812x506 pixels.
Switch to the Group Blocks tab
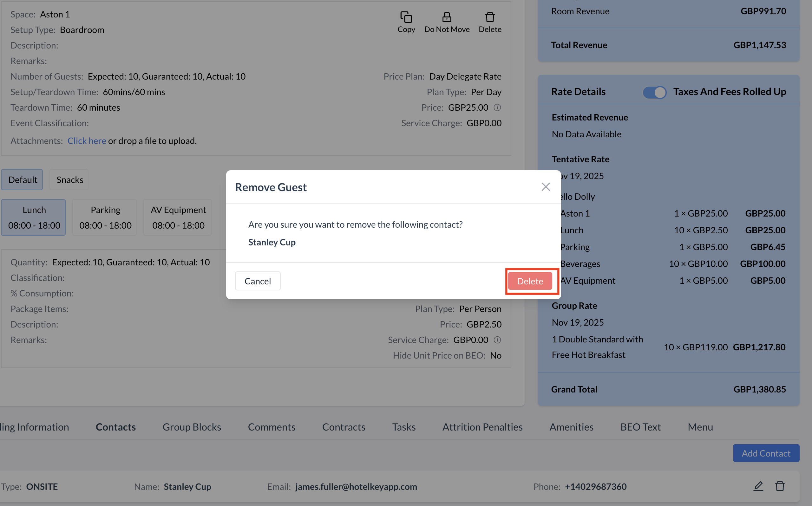tap(192, 427)
